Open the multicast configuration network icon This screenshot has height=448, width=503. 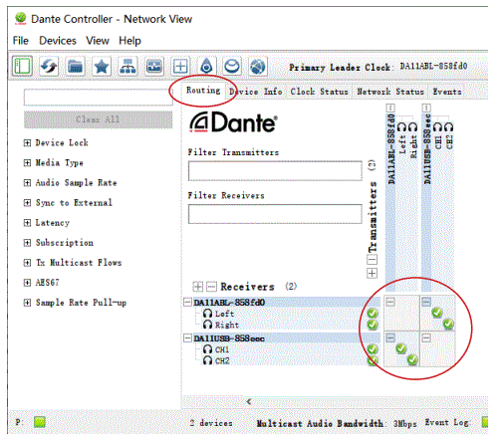click(x=127, y=67)
